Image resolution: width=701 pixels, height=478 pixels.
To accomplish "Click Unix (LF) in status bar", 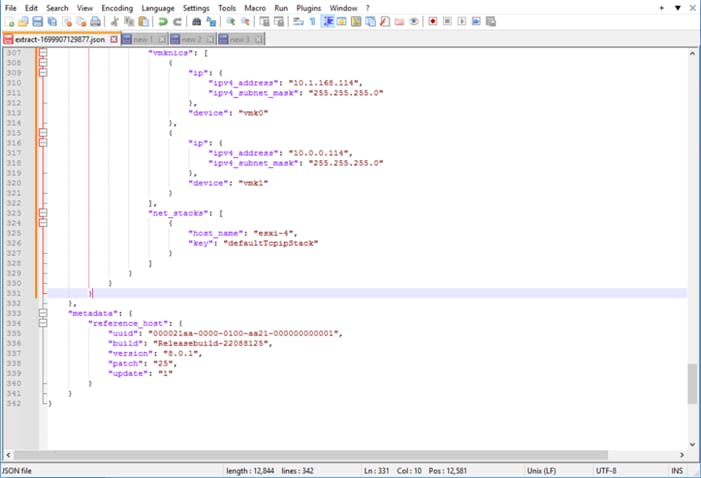I will (x=541, y=470).
